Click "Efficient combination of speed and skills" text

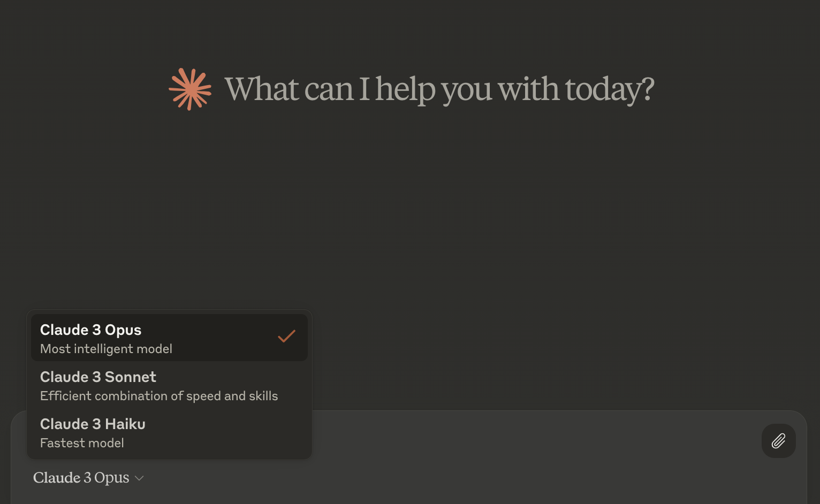[x=159, y=396]
